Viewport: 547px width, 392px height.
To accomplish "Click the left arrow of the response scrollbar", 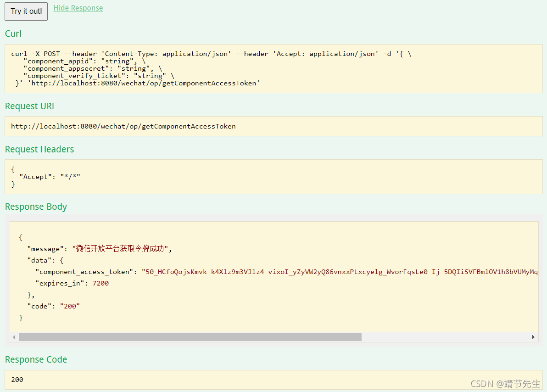I will tap(14, 337).
